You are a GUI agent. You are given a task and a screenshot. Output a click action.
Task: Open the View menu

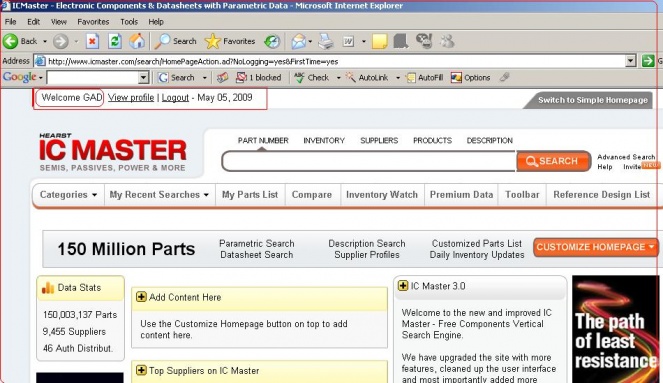(59, 22)
